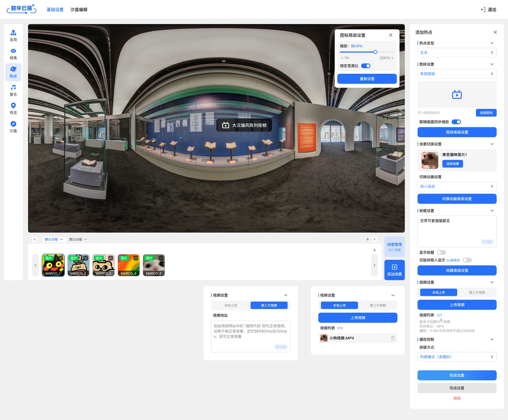508x420 pixels.
Task: Open the 音乐 music note tool
Action: point(13,90)
